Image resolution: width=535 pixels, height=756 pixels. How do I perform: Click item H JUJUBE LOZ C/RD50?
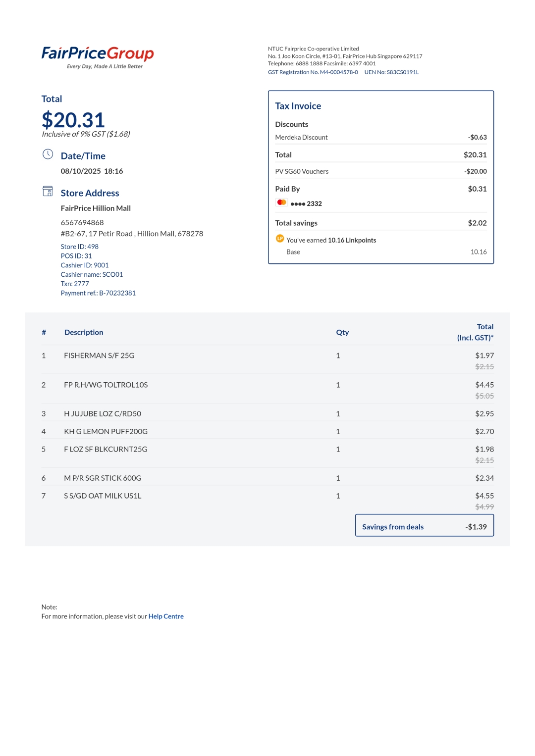[x=103, y=414]
